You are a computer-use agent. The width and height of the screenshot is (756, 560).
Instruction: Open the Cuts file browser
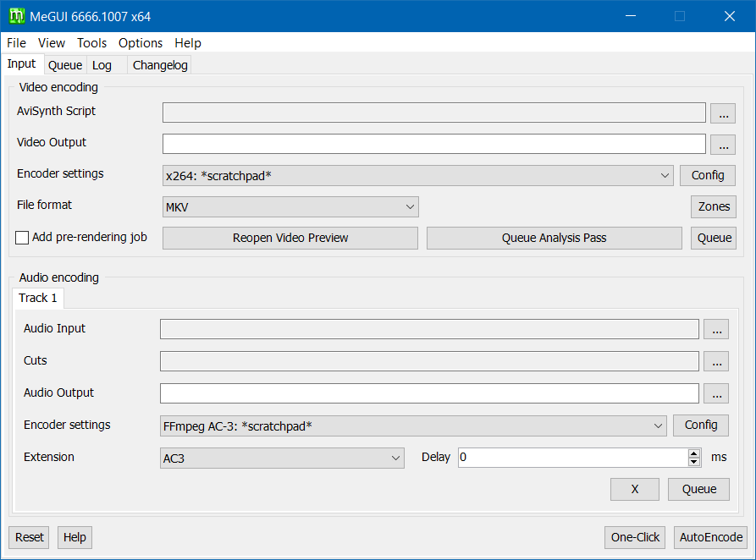point(715,362)
